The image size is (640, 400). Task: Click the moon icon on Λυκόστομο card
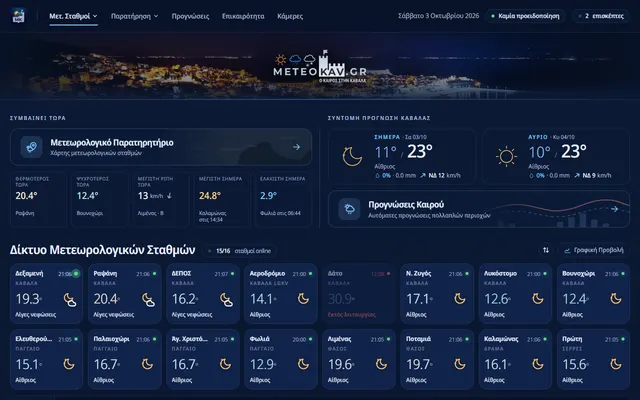pos(538,299)
